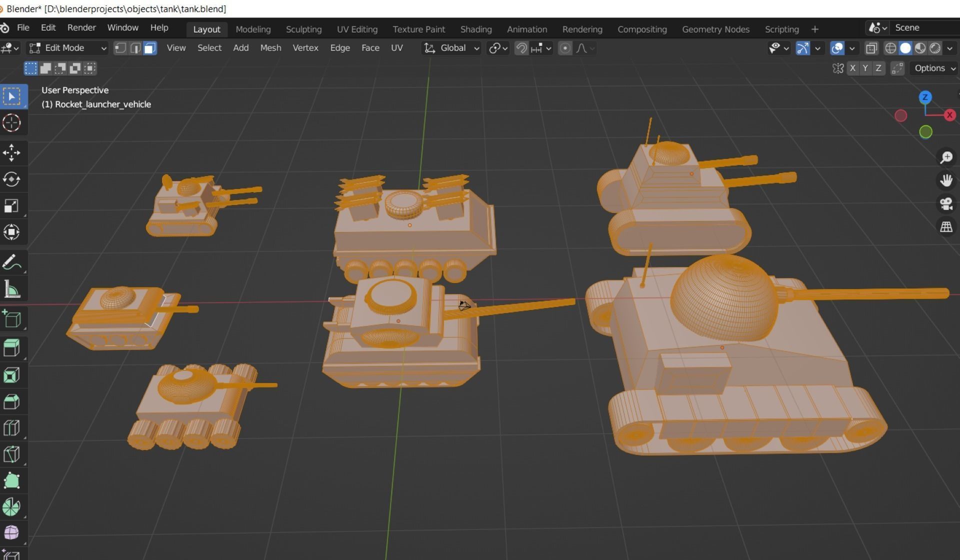Switch to wireframe shading
This screenshot has width=960, height=560.
(x=890, y=48)
